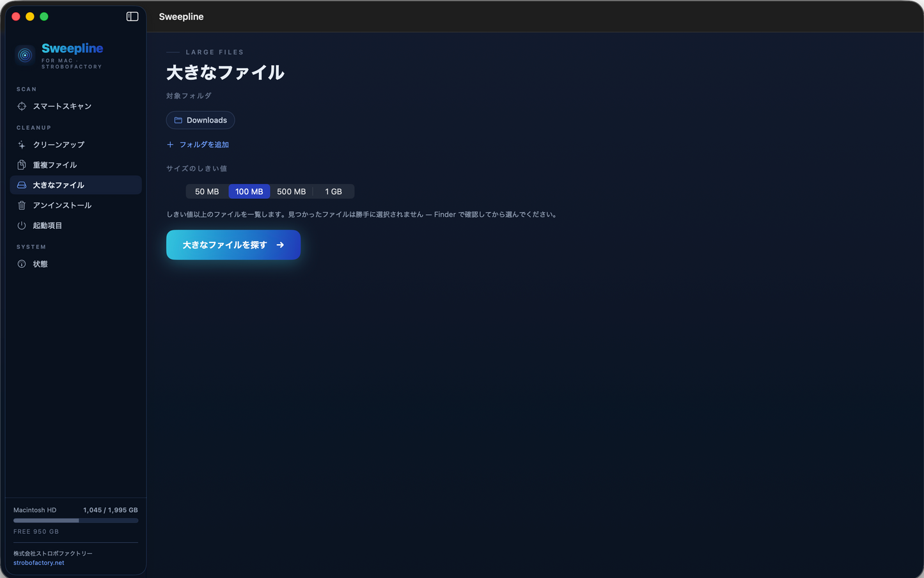Viewport: 924px width, 578px height.
Task: Pick the 1 GB threshold segment
Action: coord(334,192)
